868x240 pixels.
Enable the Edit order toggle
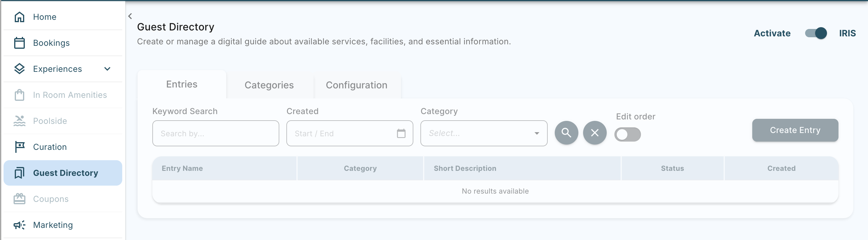[x=627, y=134]
